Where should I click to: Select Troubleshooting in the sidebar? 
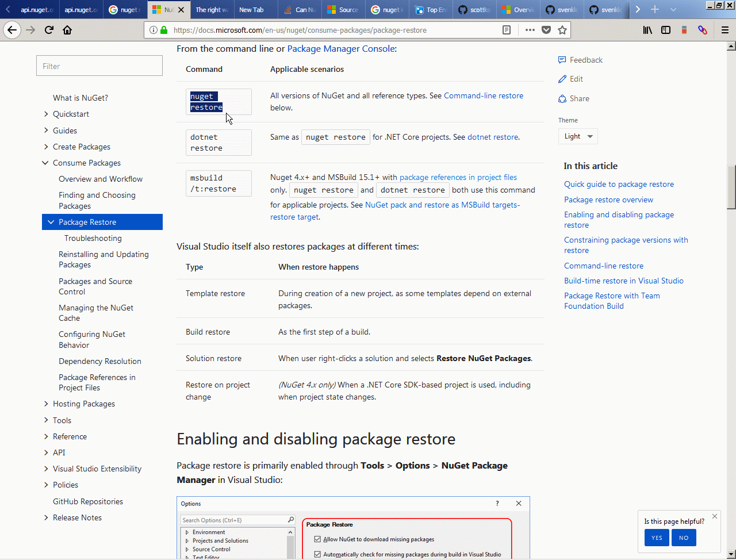point(93,238)
